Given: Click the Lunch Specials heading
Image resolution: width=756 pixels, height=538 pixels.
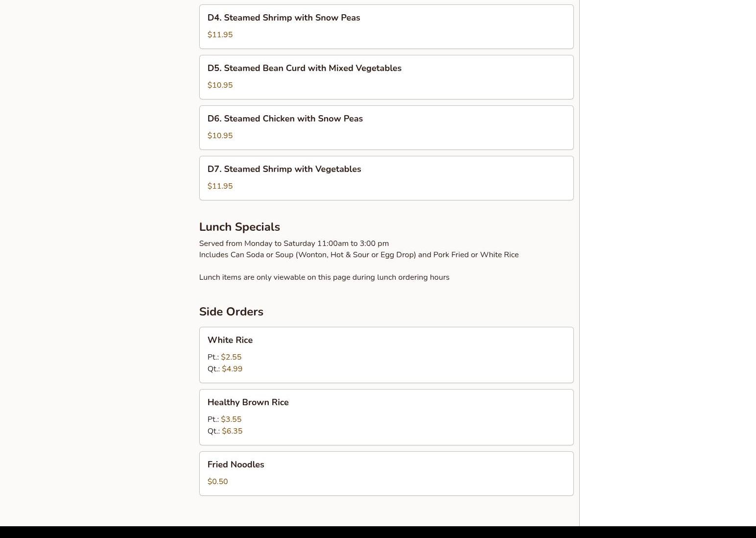Looking at the screenshot, I should [x=239, y=227].
